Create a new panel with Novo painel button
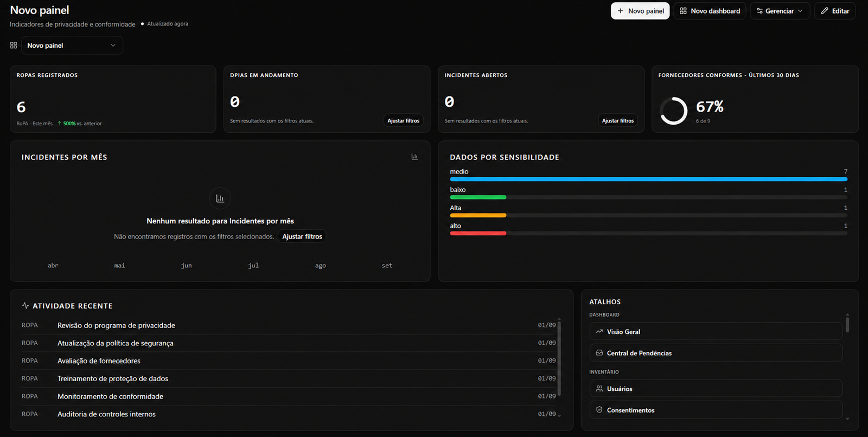 pyautogui.click(x=640, y=11)
